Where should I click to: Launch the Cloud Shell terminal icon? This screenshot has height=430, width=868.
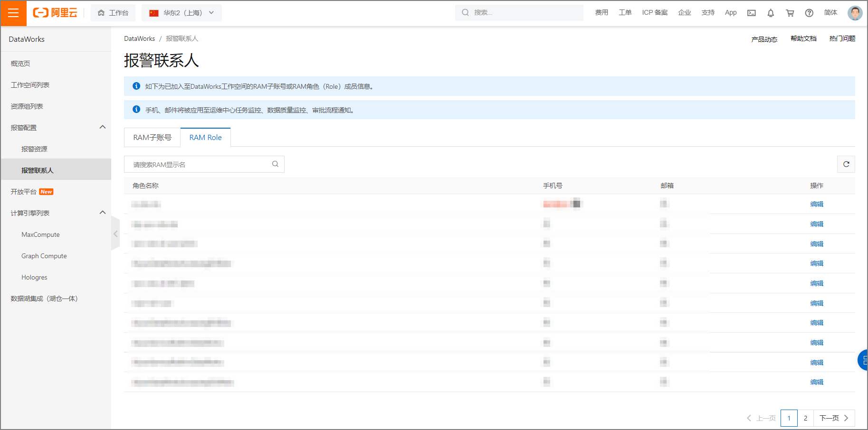(x=752, y=13)
